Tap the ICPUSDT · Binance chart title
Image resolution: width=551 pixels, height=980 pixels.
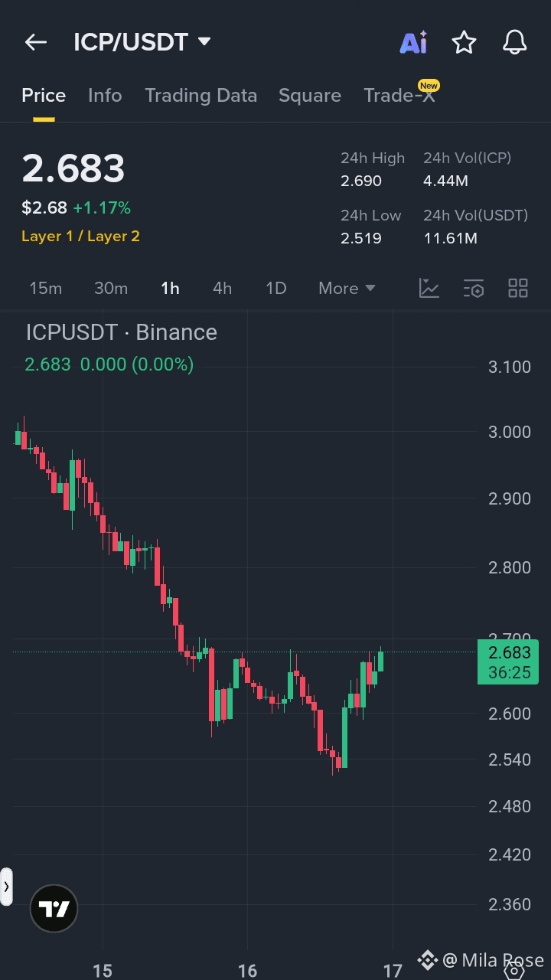point(121,332)
